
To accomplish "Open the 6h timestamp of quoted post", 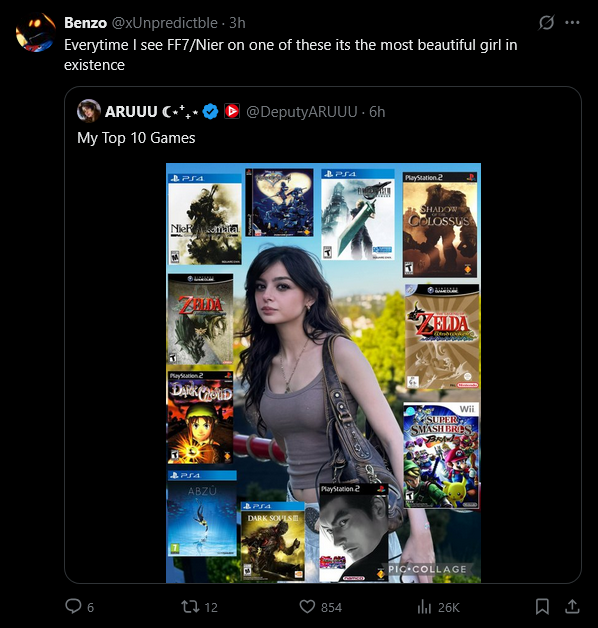I will pos(377,112).
